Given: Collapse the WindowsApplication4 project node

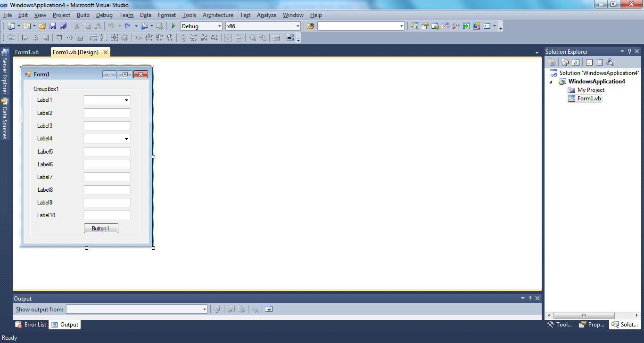Looking at the screenshot, I should [551, 81].
